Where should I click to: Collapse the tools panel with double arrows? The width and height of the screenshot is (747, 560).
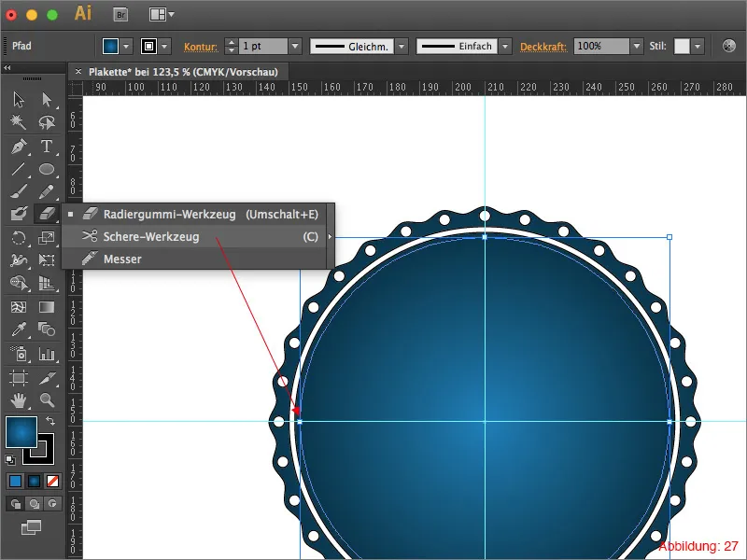click(x=7, y=67)
